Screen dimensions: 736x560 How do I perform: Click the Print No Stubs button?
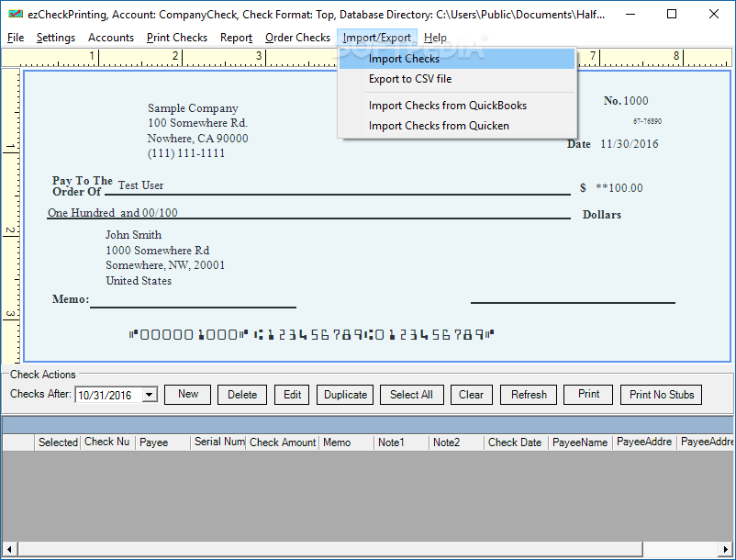tap(661, 395)
